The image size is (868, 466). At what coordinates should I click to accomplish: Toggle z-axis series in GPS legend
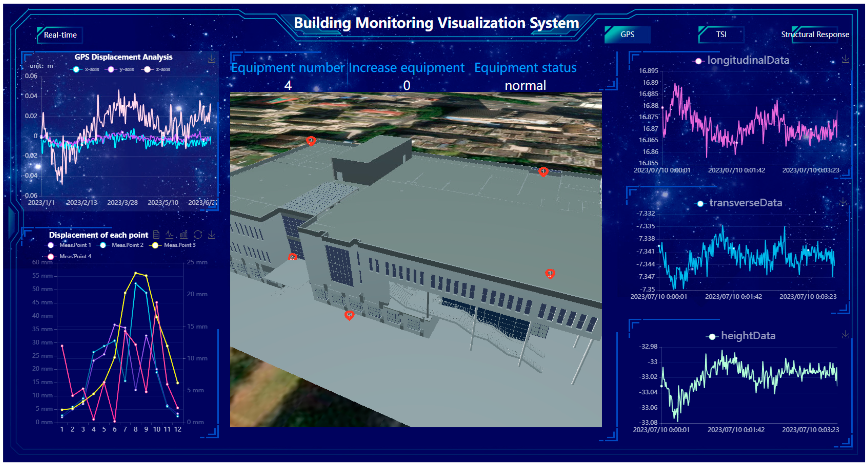pyautogui.click(x=157, y=69)
